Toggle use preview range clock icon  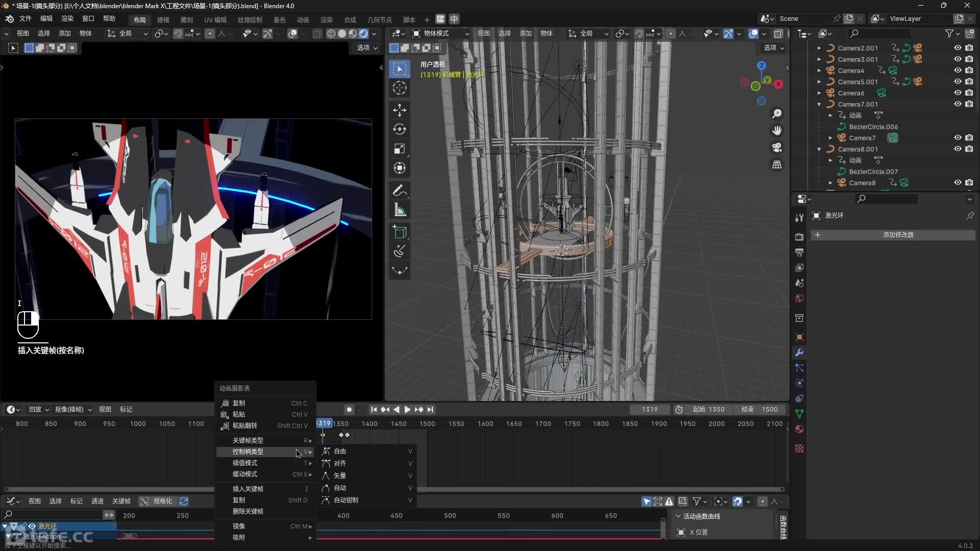pos(679,410)
